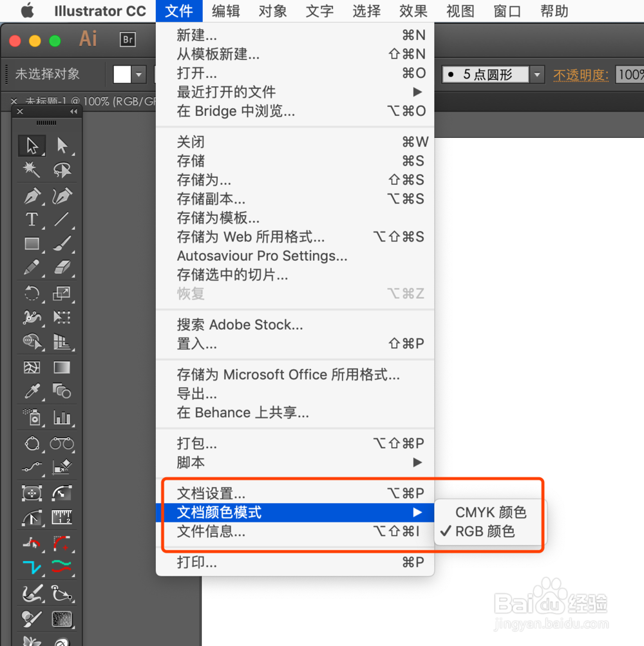The height and width of the screenshot is (646, 644).
Task: Select the Gradient tool
Action: [x=62, y=367]
